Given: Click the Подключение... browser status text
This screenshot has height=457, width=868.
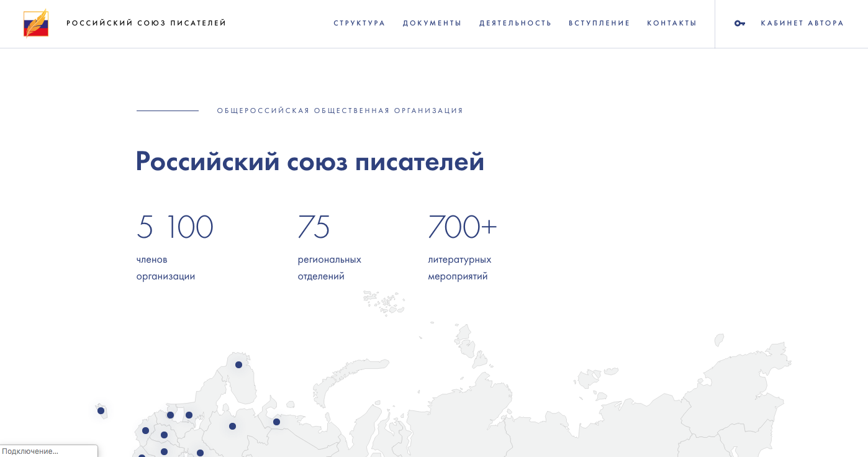Looking at the screenshot, I should [x=30, y=451].
